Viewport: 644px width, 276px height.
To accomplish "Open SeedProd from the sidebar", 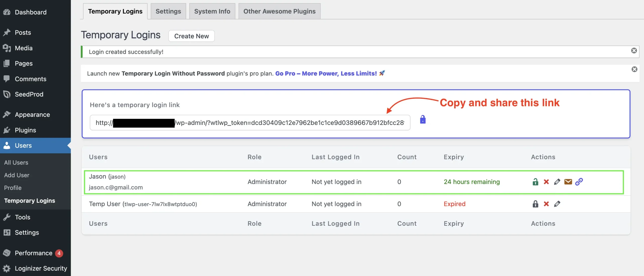I will pos(29,94).
